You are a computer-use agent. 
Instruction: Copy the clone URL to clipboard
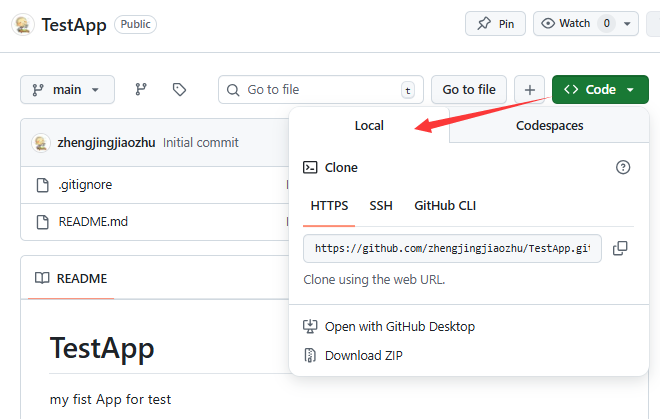pyautogui.click(x=620, y=248)
